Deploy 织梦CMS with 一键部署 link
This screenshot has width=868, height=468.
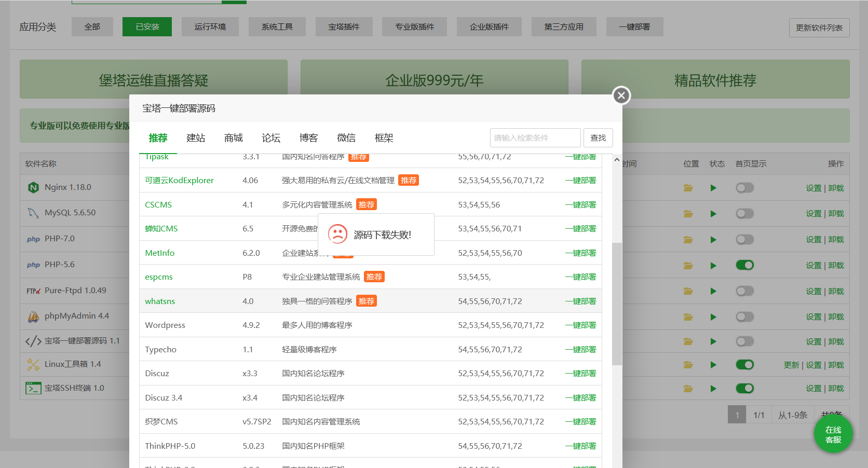[x=580, y=422]
